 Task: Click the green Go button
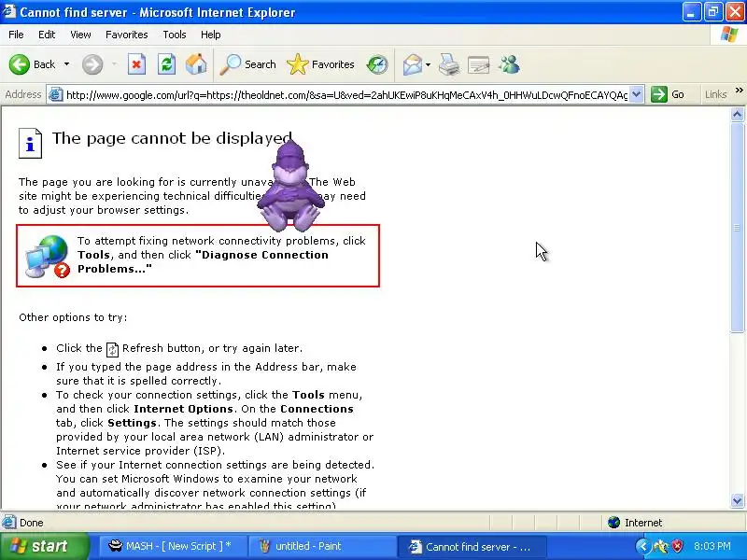pos(668,94)
